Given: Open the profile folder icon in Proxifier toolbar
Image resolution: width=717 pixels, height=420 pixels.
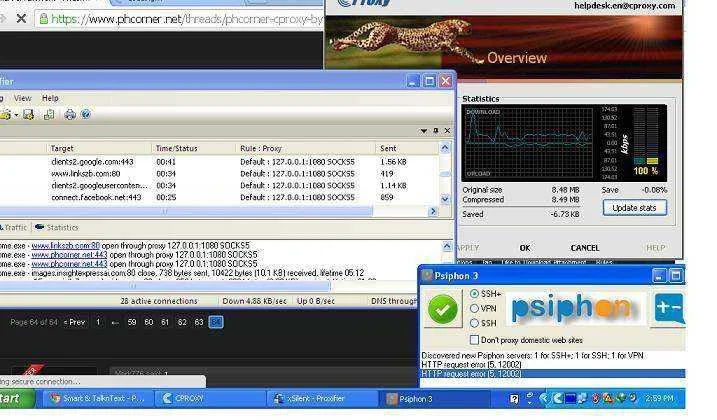Looking at the screenshot, I should click(5, 114).
